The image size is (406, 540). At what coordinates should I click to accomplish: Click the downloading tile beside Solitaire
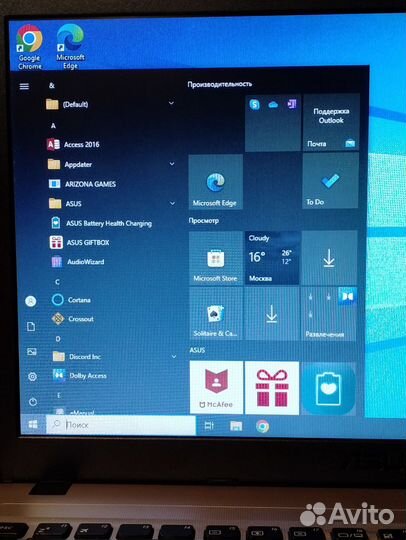click(272, 314)
